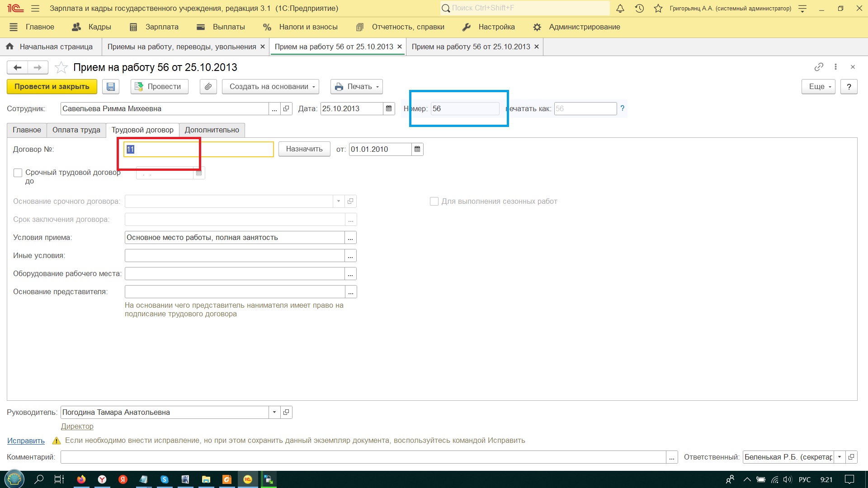Image resolution: width=868 pixels, height=488 pixels.
Task: Enable Срочный трудовой договор checkbox
Action: [18, 173]
